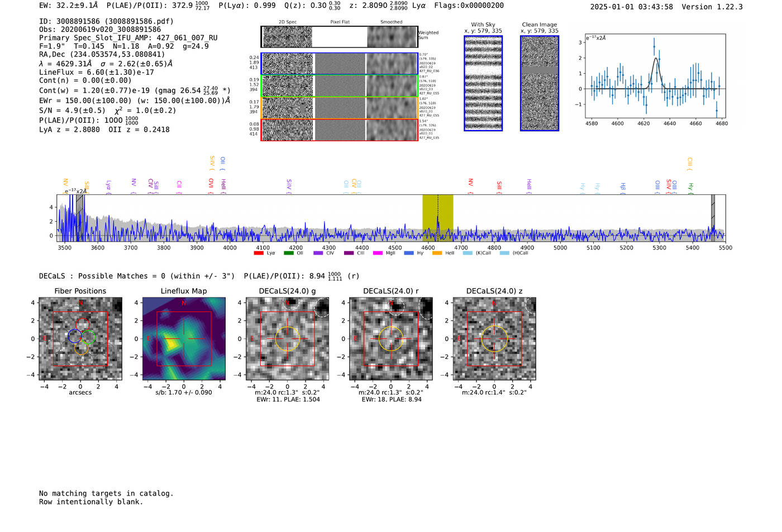Click the green fiber circle in Fiber Positions

pos(89,337)
